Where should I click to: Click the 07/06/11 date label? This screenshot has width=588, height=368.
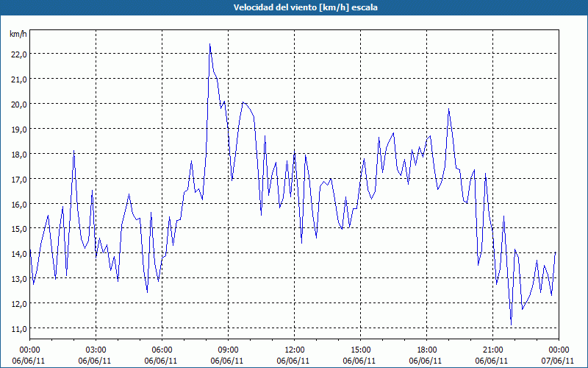coord(558,361)
